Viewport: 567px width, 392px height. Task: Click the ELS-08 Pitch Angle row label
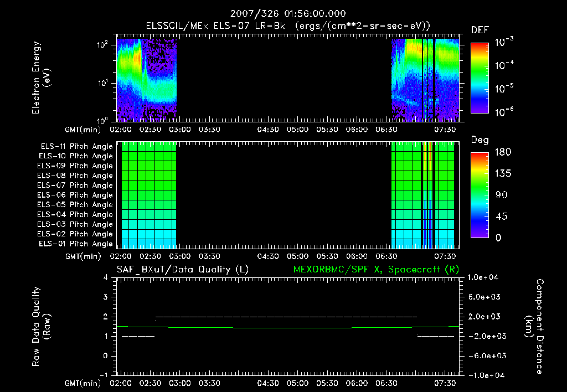click(x=75, y=176)
